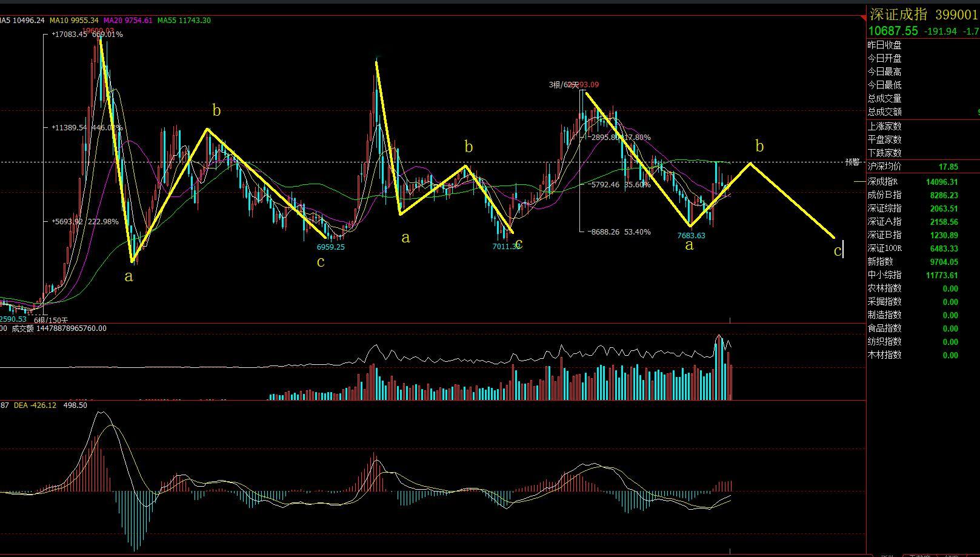Click the DEA -426.12 MACD label
Screen dimensions: 980x557
[35, 405]
